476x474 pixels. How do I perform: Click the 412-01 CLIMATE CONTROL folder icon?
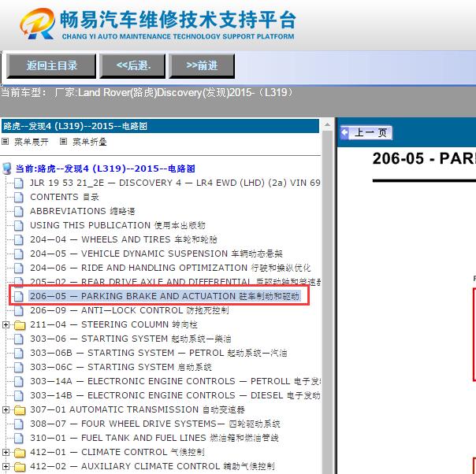click(20, 453)
